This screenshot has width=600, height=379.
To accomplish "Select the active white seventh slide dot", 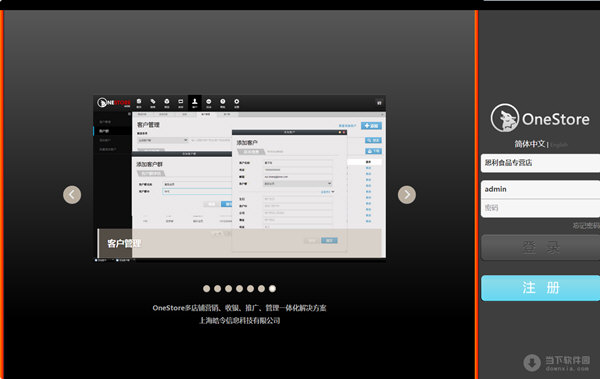I will click(x=272, y=289).
